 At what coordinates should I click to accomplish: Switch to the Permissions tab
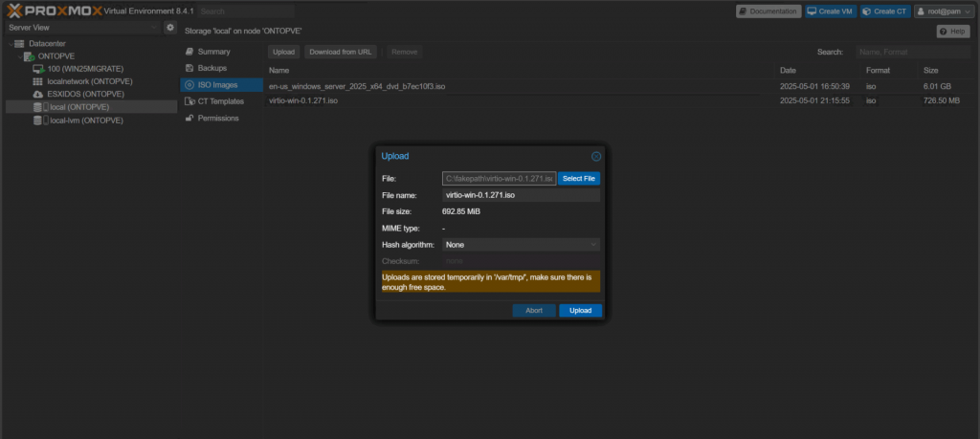[222, 118]
